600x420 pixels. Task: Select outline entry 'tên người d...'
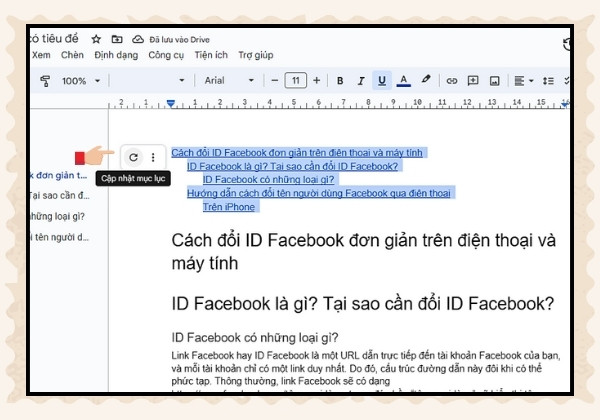tap(59, 237)
